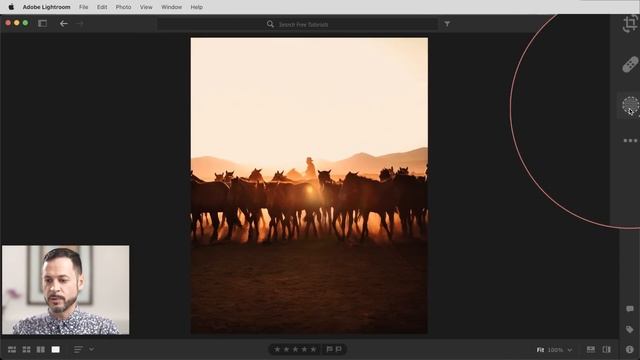Set zoom to Fit
Screen dimensions: 640x360
(x=540, y=350)
